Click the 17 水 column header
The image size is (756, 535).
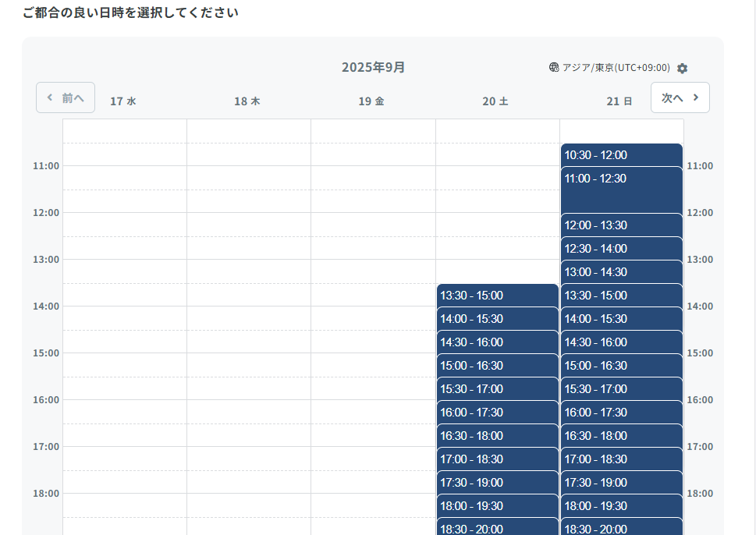[x=122, y=100]
